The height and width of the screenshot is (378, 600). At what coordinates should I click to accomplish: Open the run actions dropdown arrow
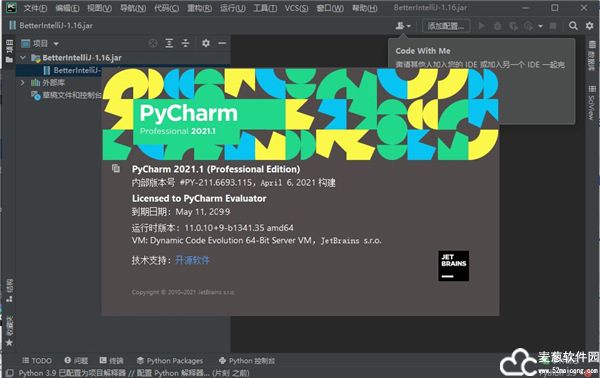[x=540, y=26]
